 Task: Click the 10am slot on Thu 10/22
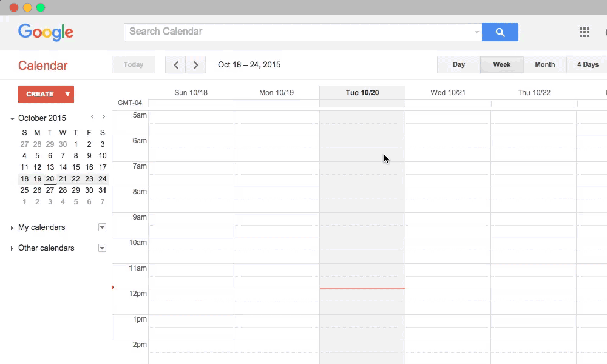(534, 251)
